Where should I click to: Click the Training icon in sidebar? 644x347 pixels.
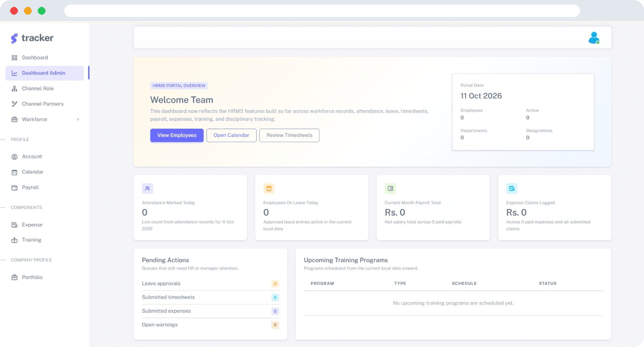(x=14, y=240)
